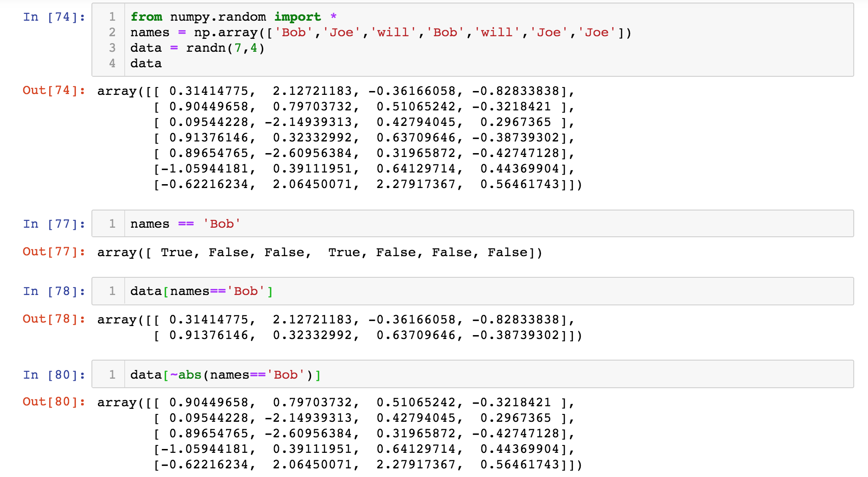Click the Out[74] output prompt

pos(53,90)
